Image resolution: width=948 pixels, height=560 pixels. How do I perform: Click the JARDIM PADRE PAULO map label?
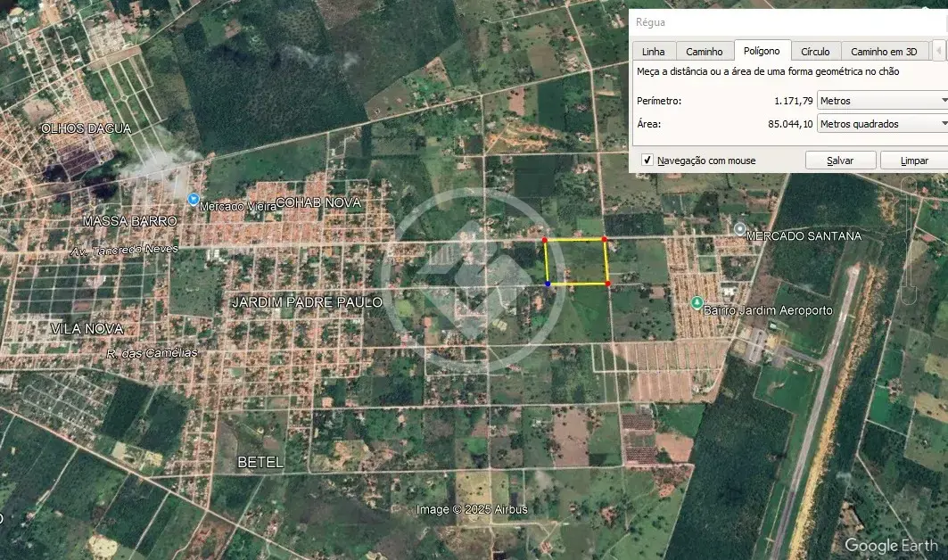click(x=307, y=301)
